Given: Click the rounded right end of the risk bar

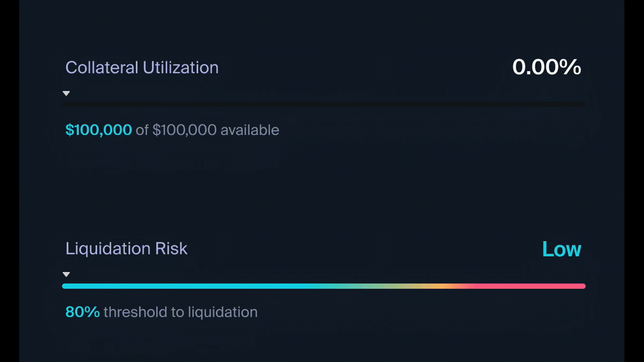Looking at the screenshot, I should tap(583, 286).
